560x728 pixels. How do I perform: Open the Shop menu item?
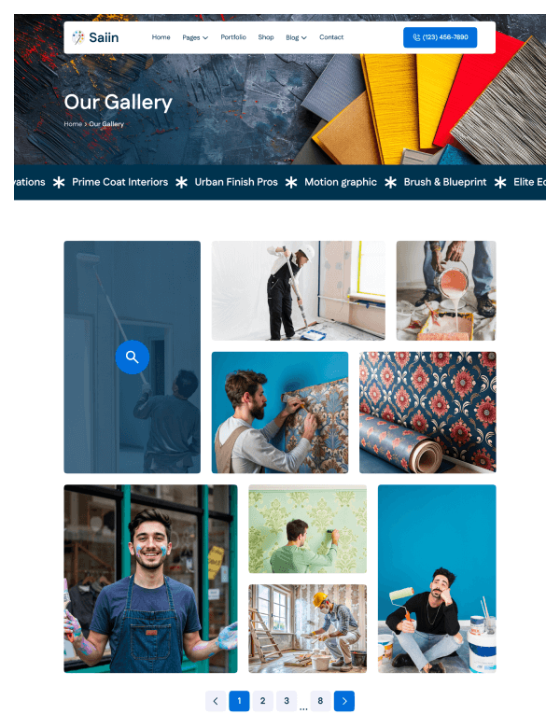click(266, 37)
